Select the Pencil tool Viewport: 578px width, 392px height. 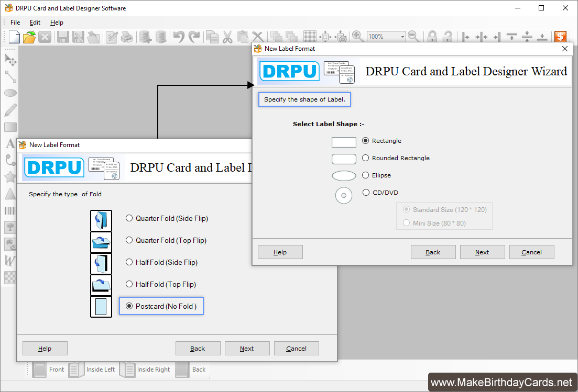click(x=10, y=110)
